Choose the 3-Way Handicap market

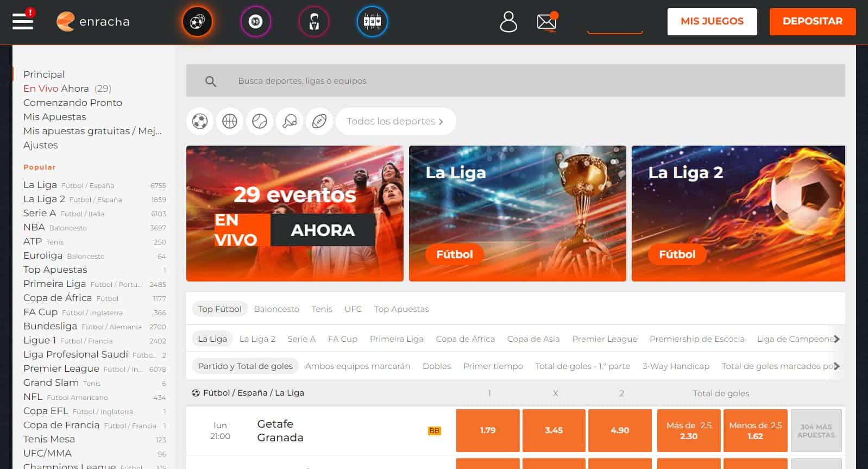click(x=676, y=366)
